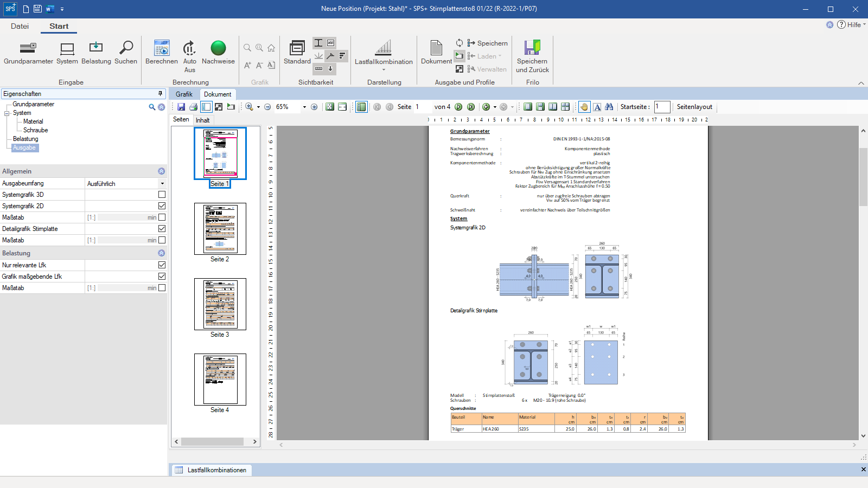This screenshot has width=868, height=488.
Task: Open the Grundparameter input
Action: (28, 53)
